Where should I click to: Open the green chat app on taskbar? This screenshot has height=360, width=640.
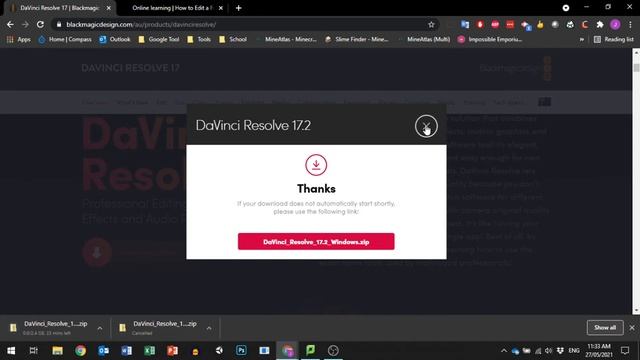[x=311, y=351]
